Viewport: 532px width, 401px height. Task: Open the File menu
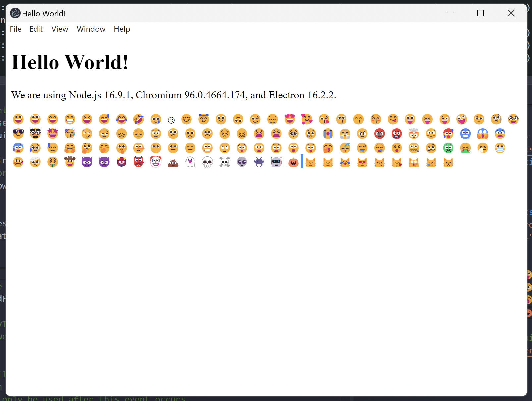16,29
